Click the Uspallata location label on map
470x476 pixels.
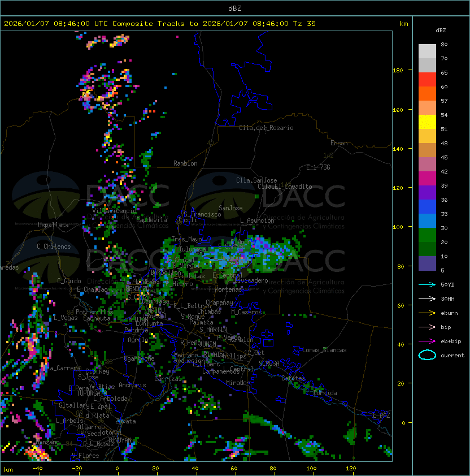pyautogui.click(x=53, y=225)
